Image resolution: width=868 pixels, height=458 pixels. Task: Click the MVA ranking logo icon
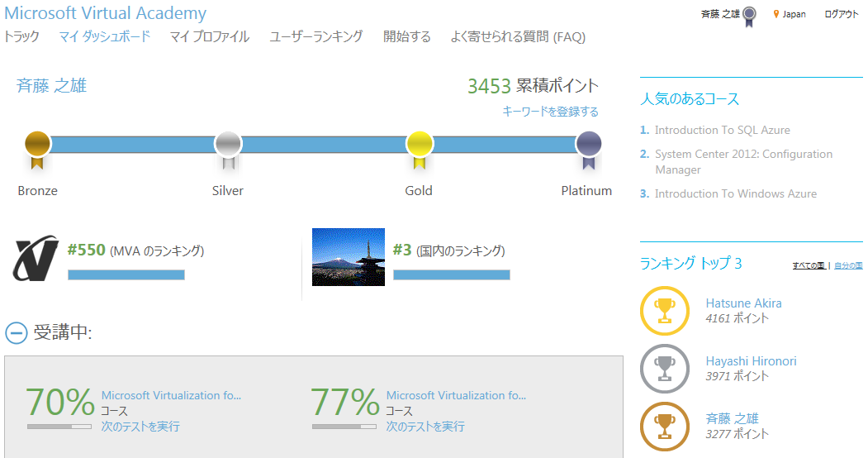pyautogui.click(x=36, y=259)
